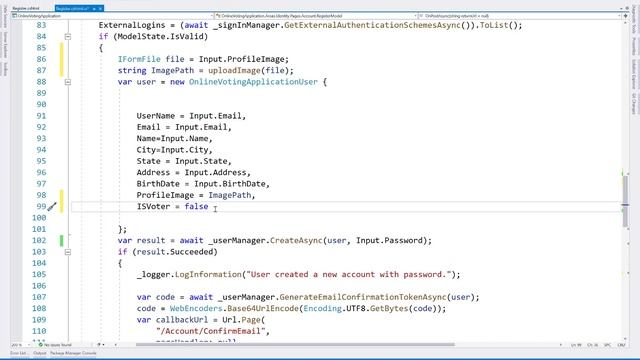
Task: Open the Package Manager Console tab
Action: point(73,353)
